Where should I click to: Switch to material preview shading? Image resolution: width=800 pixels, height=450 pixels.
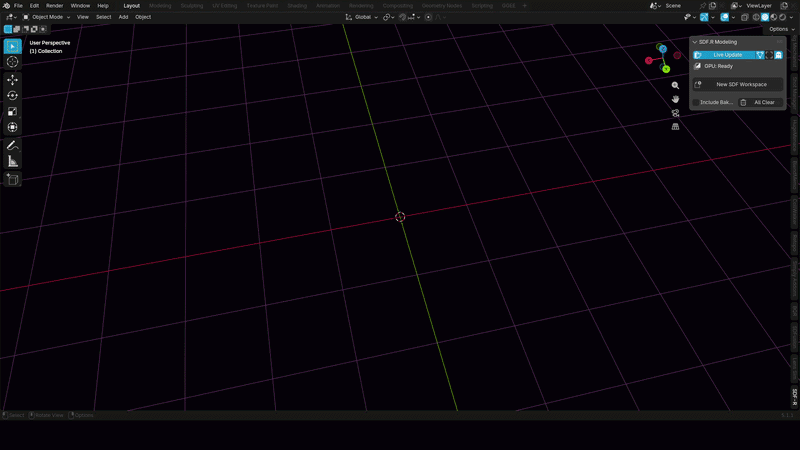pyautogui.click(x=773, y=17)
